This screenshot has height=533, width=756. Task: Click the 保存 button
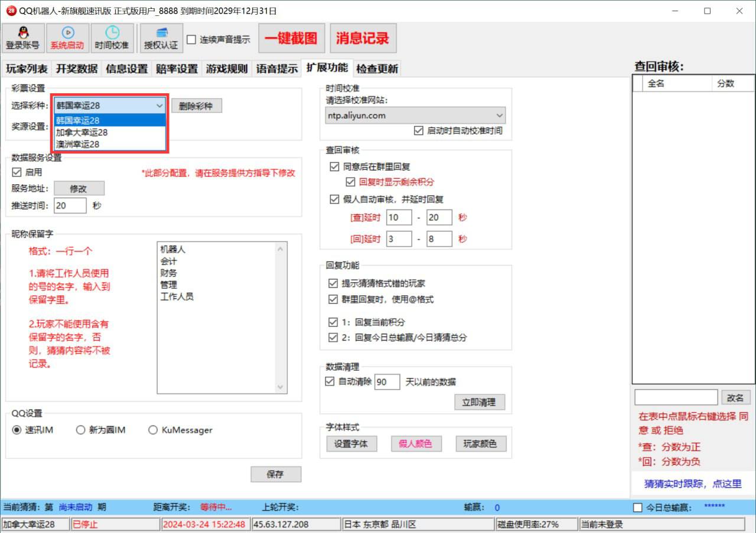coord(276,474)
